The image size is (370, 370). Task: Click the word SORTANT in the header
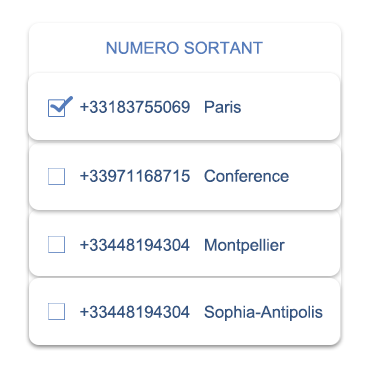223,48
